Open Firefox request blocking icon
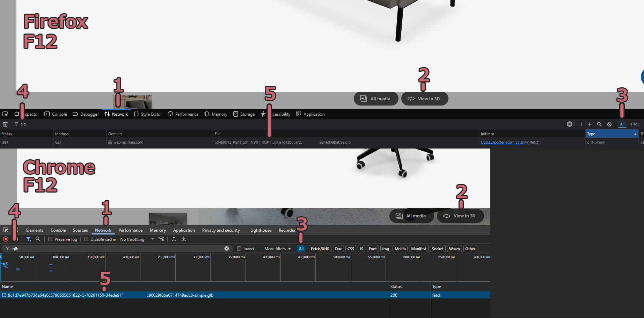The width and height of the screenshot is (644, 318). [609, 124]
